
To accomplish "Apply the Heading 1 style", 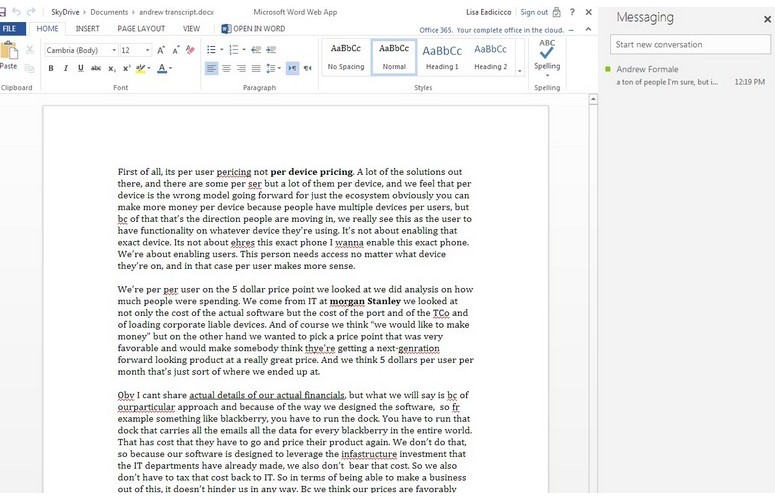I will pyautogui.click(x=442, y=57).
